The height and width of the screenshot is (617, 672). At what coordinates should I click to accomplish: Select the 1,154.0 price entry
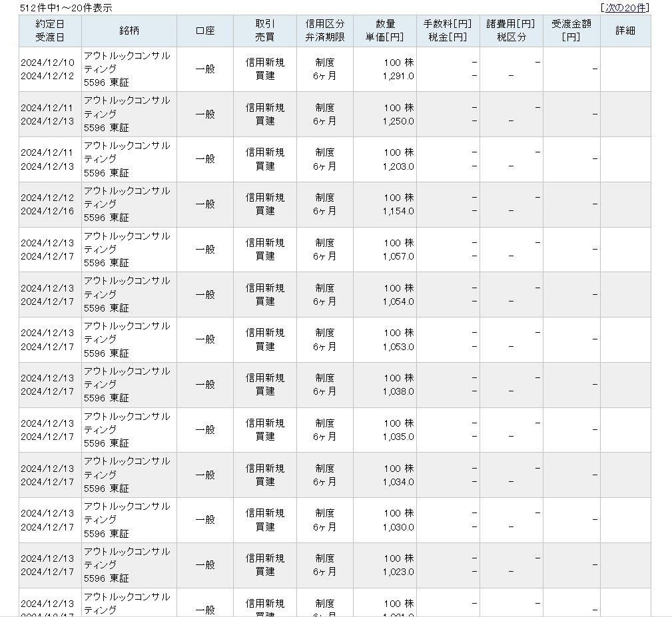[x=398, y=211]
